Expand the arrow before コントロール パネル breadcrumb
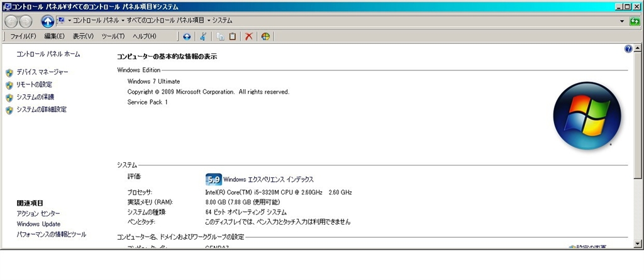This screenshot has width=644, height=280. coord(70,20)
